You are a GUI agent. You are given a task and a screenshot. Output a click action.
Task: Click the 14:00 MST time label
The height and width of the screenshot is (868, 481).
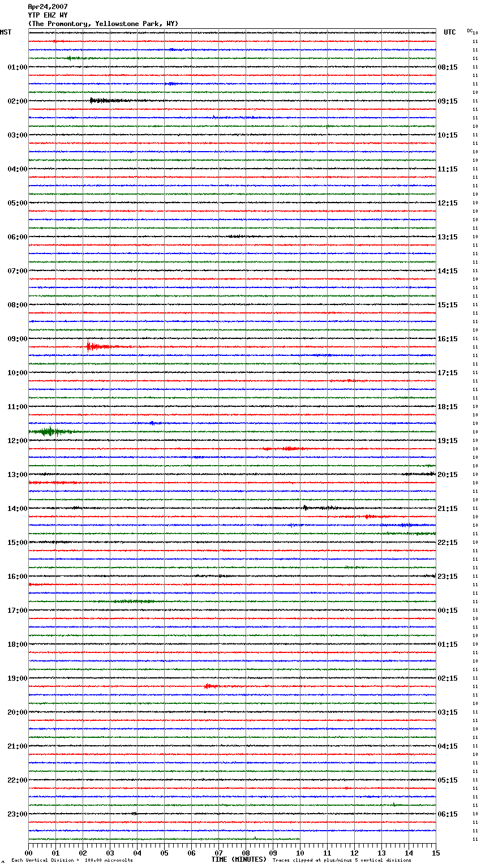pos(17,509)
